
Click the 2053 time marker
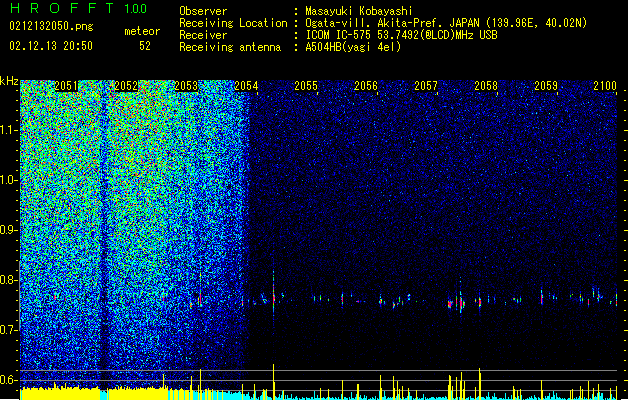(x=186, y=86)
